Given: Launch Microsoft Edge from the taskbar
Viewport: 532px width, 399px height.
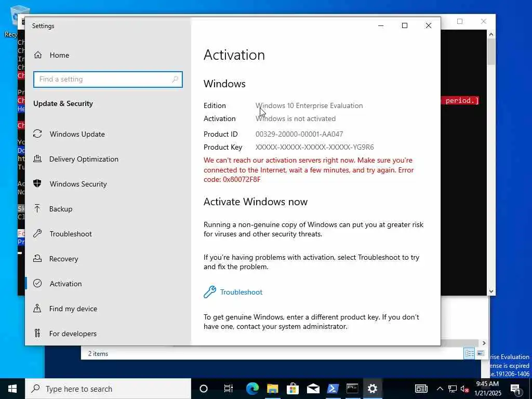Looking at the screenshot, I should pyautogui.click(x=252, y=389).
